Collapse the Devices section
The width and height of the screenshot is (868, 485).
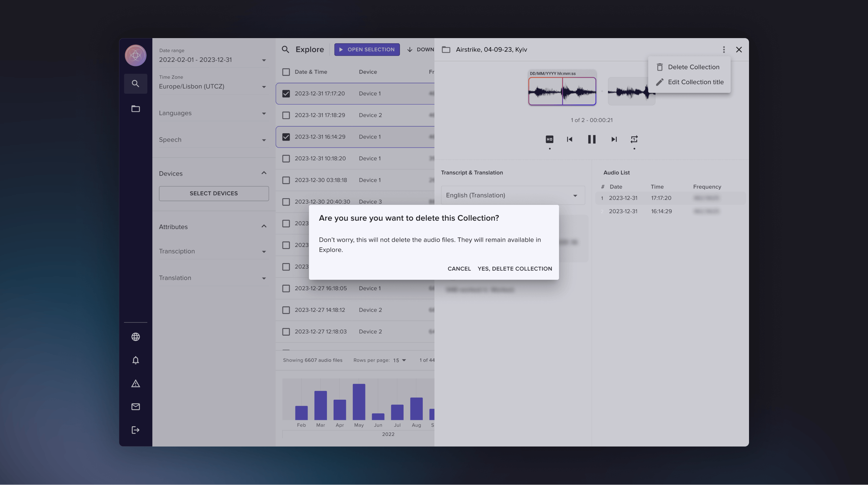(264, 173)
